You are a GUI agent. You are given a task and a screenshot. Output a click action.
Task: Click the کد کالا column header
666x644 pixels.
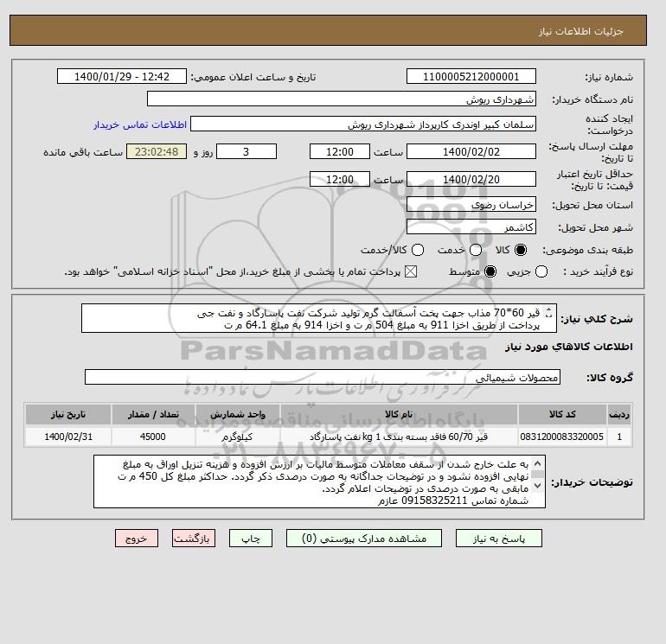[562, 414]
